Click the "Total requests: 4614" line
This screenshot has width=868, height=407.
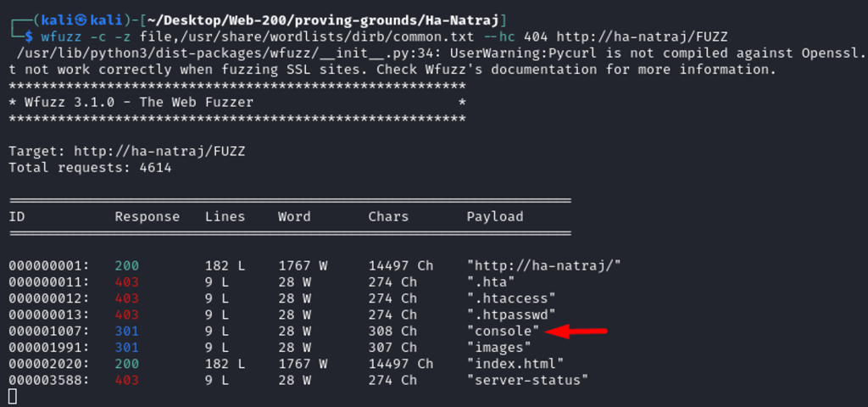90,168
